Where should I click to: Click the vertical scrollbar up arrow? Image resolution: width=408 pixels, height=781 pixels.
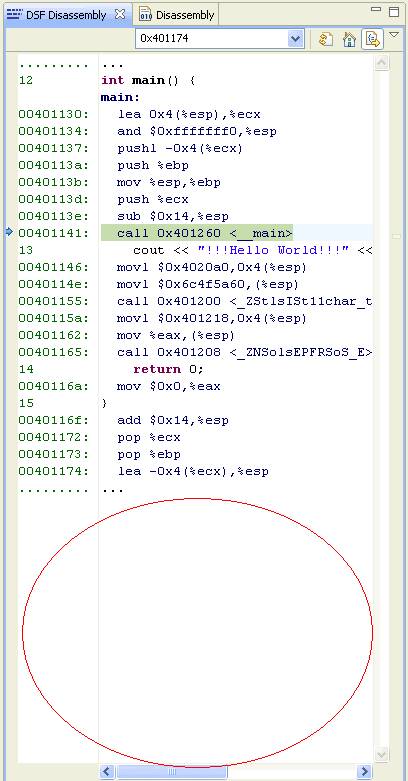[382, 62]
